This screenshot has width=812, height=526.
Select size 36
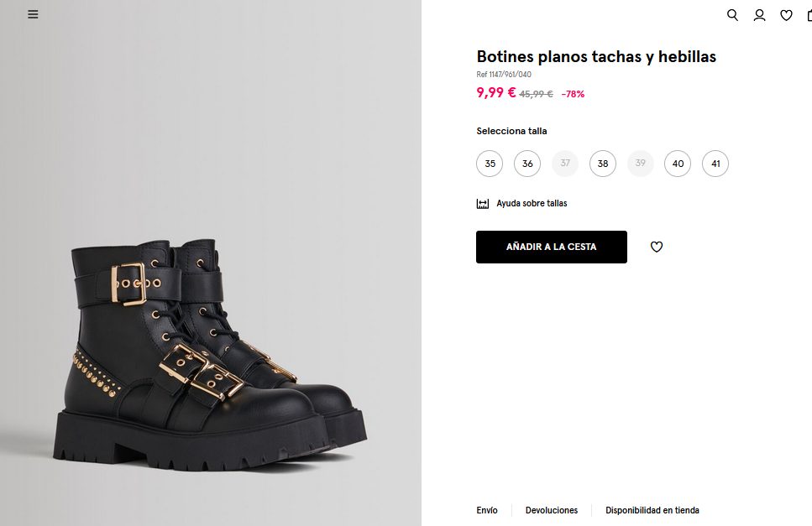point(527,164)
